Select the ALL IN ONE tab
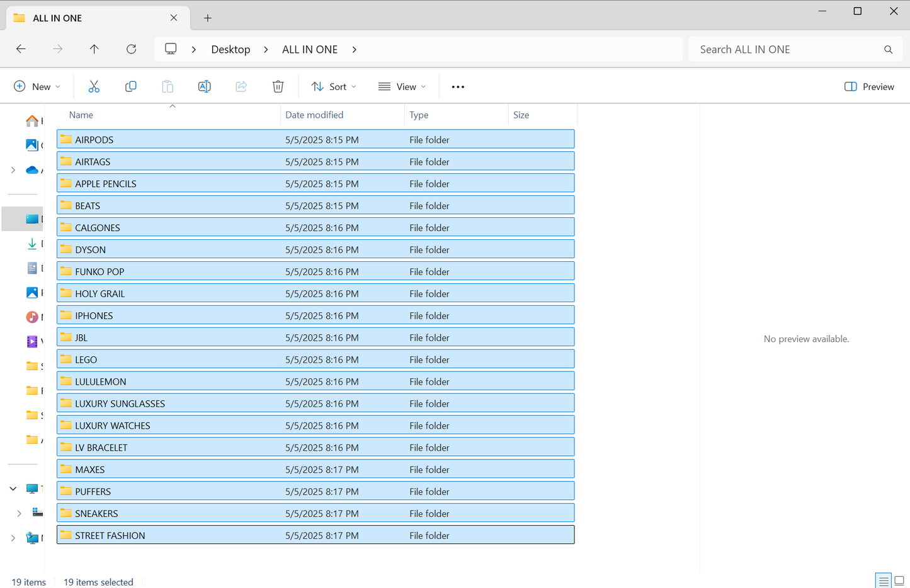The height and width of the screenshot is (588, 910). tap(97, 18)
